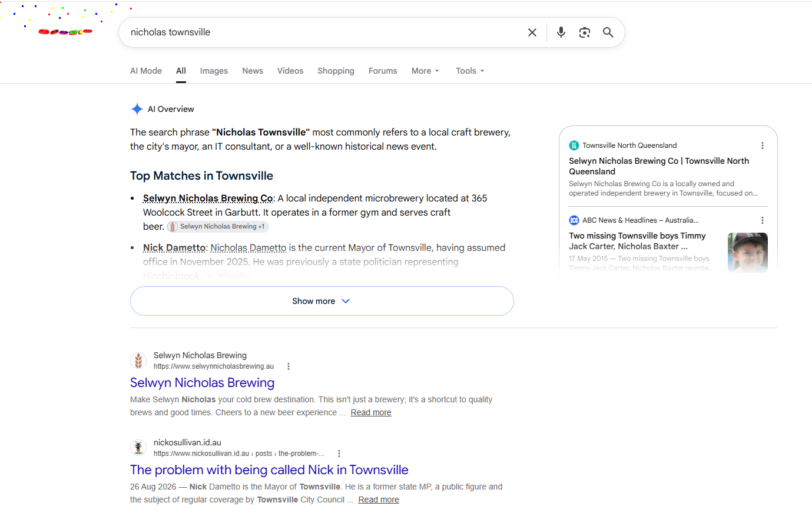Expand AI Overview with Show more
Viewport: 812px width, 516px height.
[x=322, y=301]
